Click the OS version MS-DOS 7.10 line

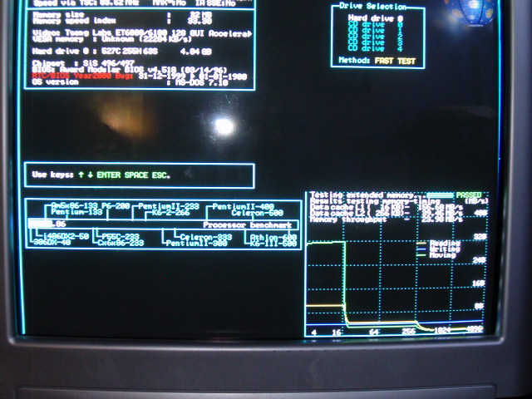point(130,82)
